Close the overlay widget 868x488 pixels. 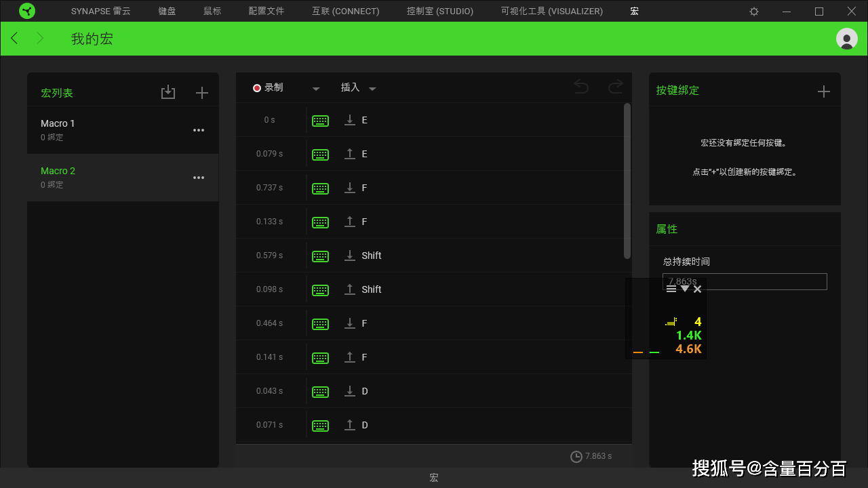[698, 289]
